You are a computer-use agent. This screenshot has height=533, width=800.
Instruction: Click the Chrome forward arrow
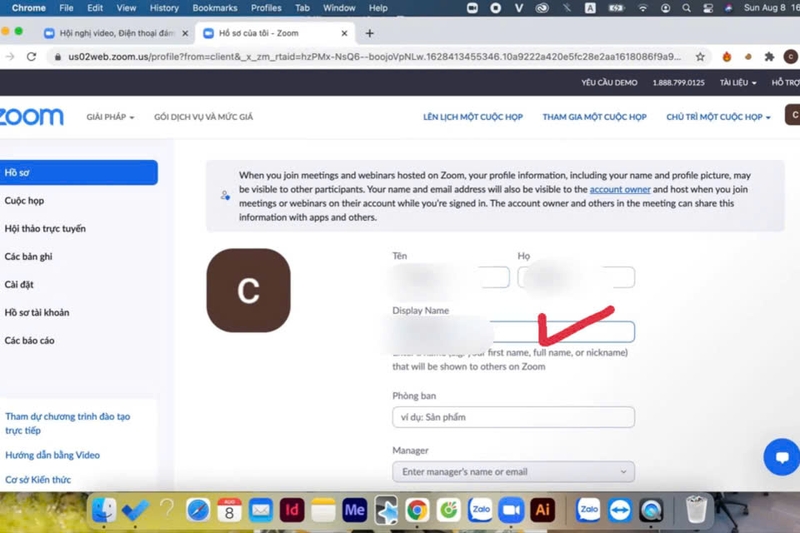click(x=10, y=57)
